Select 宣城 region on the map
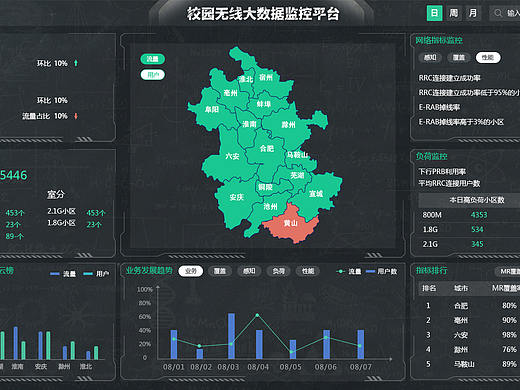 tap(316, 194)
